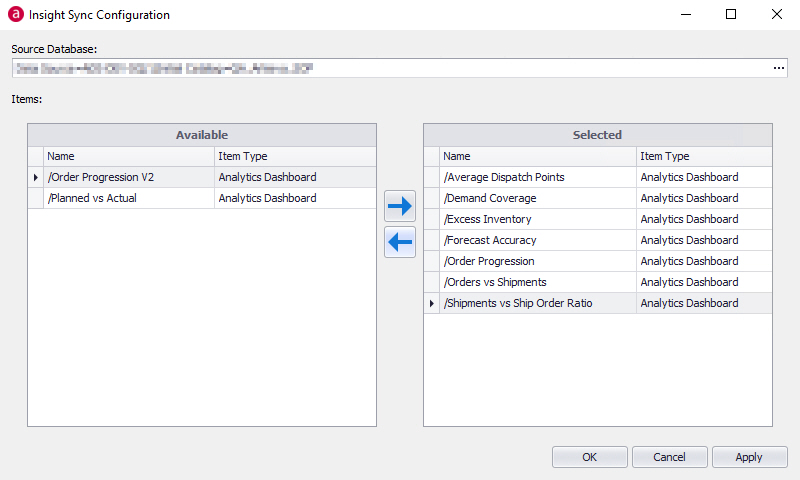Close the Insight Sync Configuration dialog

click(x=777, y=14)
